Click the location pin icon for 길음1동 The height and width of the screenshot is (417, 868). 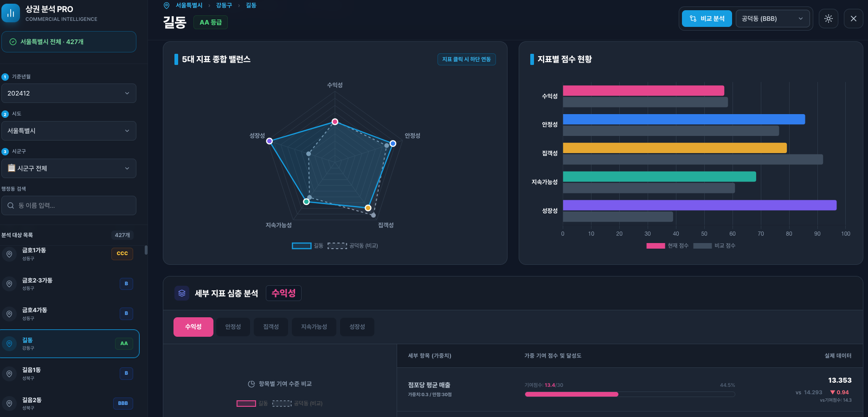(x=9, y=374)
